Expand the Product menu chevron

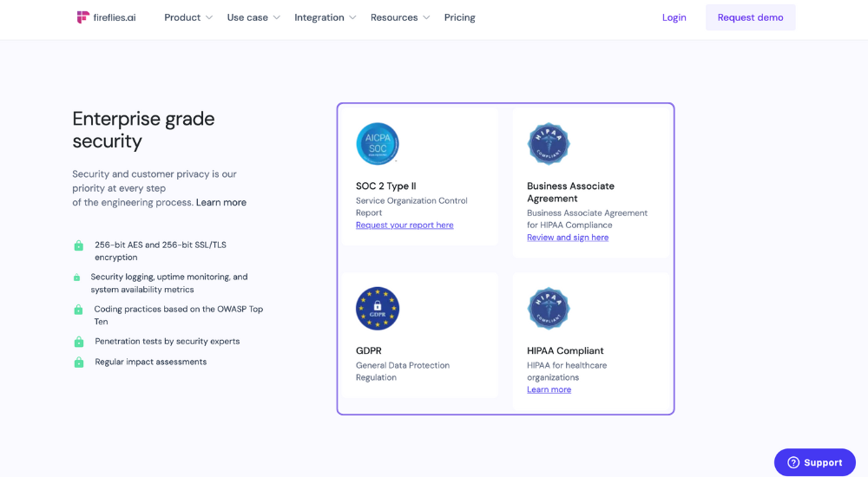pos(208,17)
